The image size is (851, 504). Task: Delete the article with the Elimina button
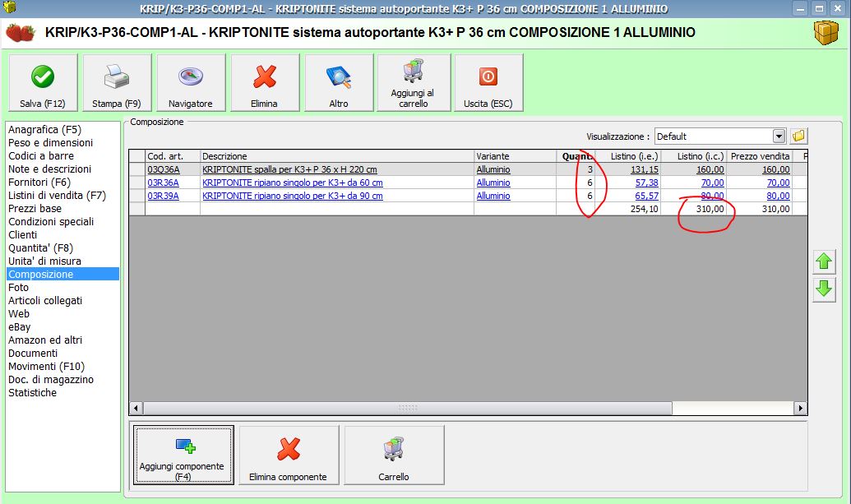click(x=264, y=83)
